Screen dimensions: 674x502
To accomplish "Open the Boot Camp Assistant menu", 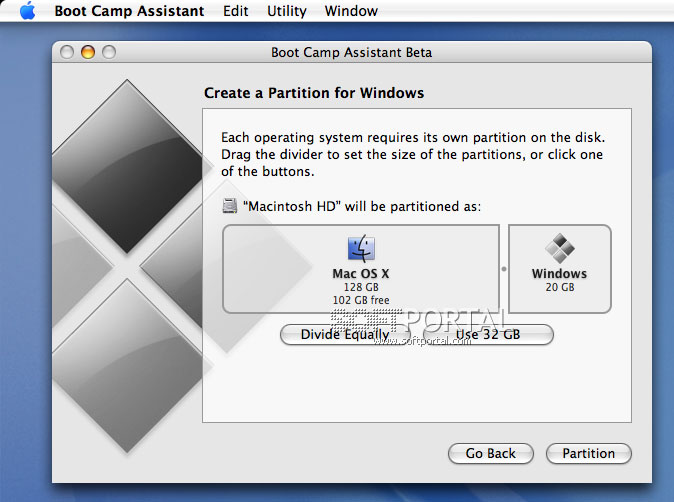I will point(129,11).
